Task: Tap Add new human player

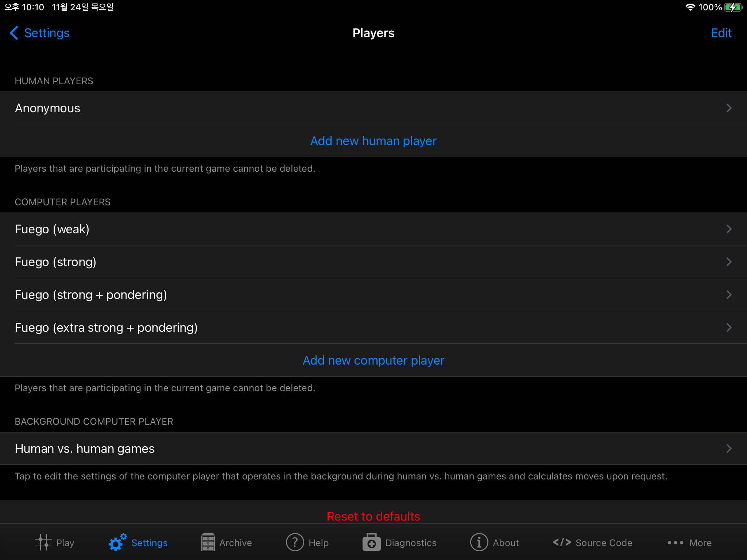Action: coord(373,141)
